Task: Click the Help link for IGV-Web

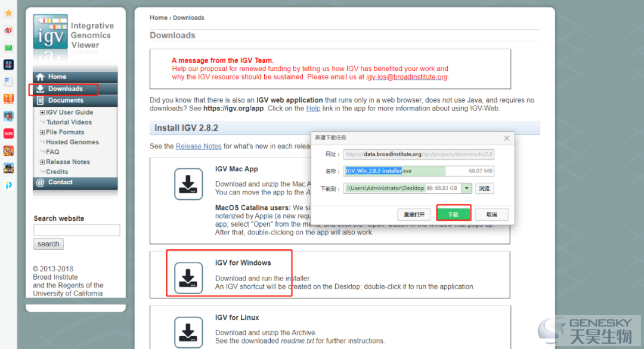Action: [313, 109]
